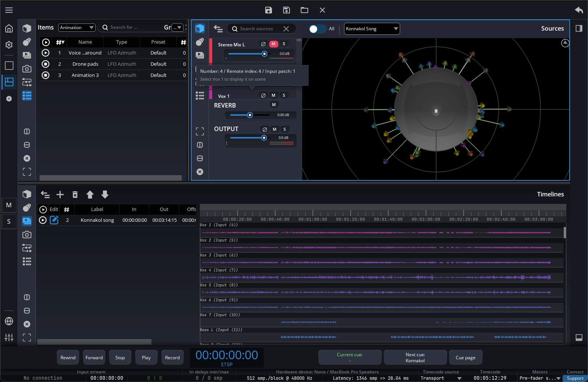This screenshot has width=588, height=382.
Task: Delete timeline using the trash icon
Action: coord(75,195)
